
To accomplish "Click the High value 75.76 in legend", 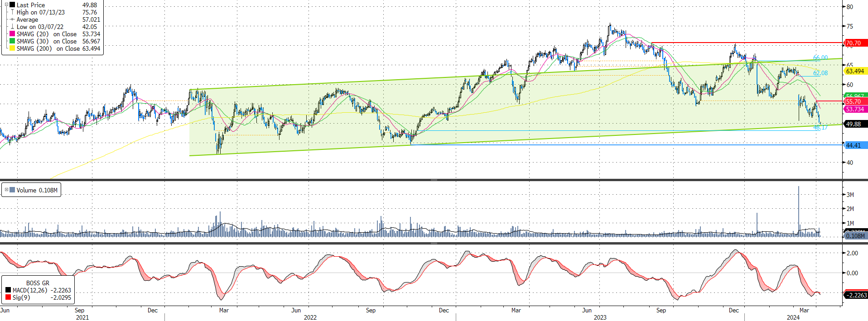I will point(90,12).
